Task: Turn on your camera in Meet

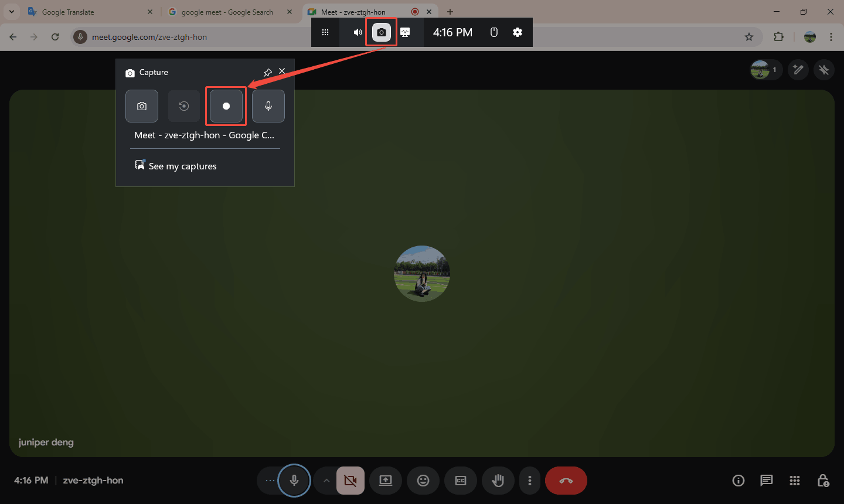Action: point(350,480)
